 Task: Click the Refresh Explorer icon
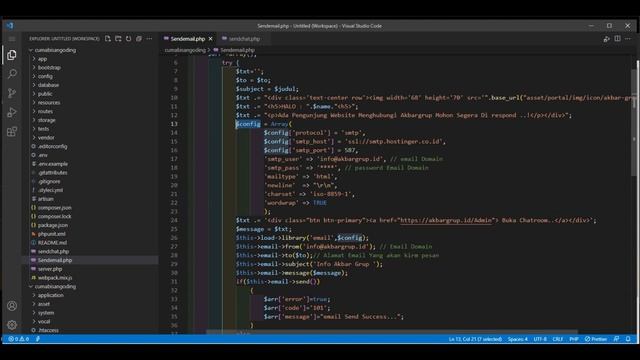click(129, 39)
